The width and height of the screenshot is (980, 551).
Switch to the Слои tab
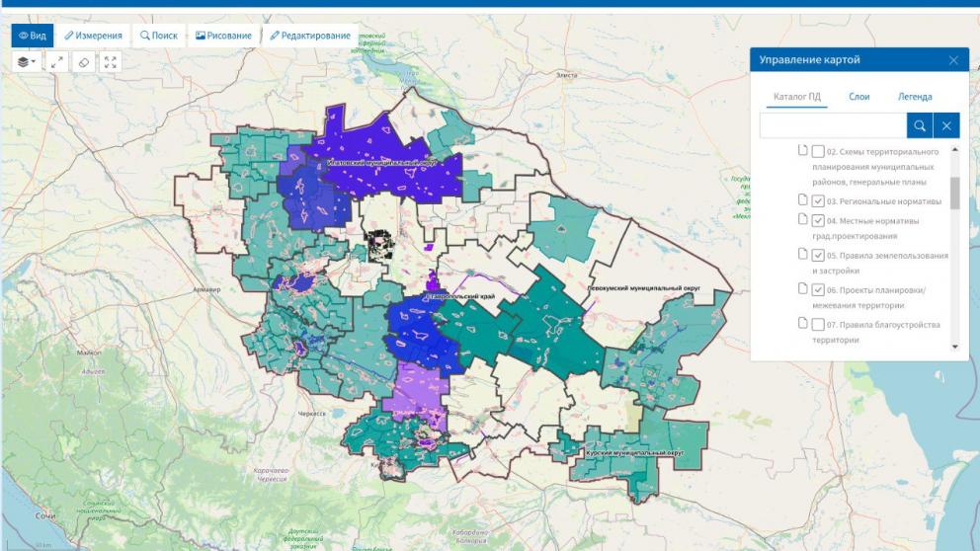pos(858,97)
